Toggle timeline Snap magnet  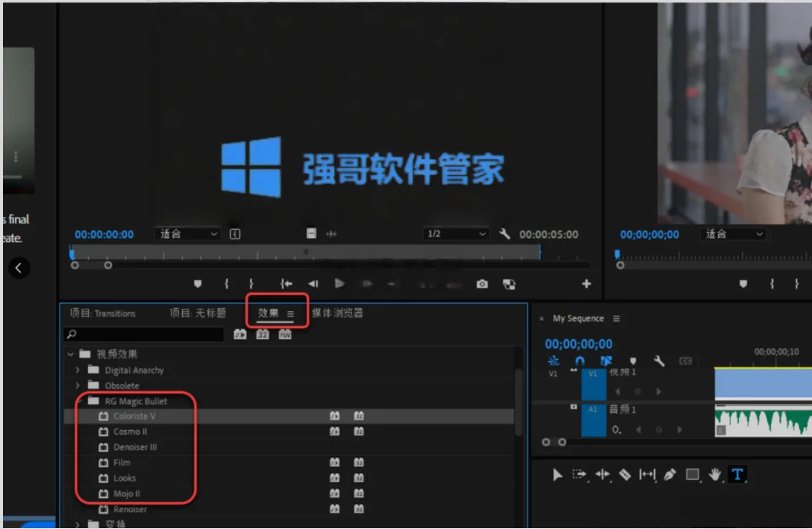click(580, 361)
